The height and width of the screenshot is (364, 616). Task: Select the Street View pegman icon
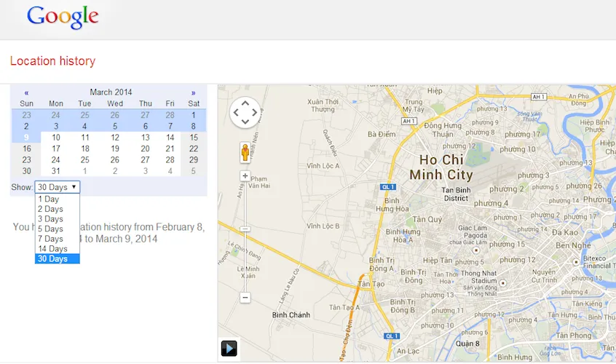[x=245, y=152]
